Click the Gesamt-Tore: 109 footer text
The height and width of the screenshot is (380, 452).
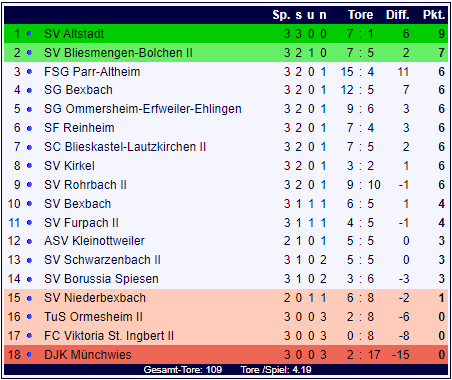183,370
